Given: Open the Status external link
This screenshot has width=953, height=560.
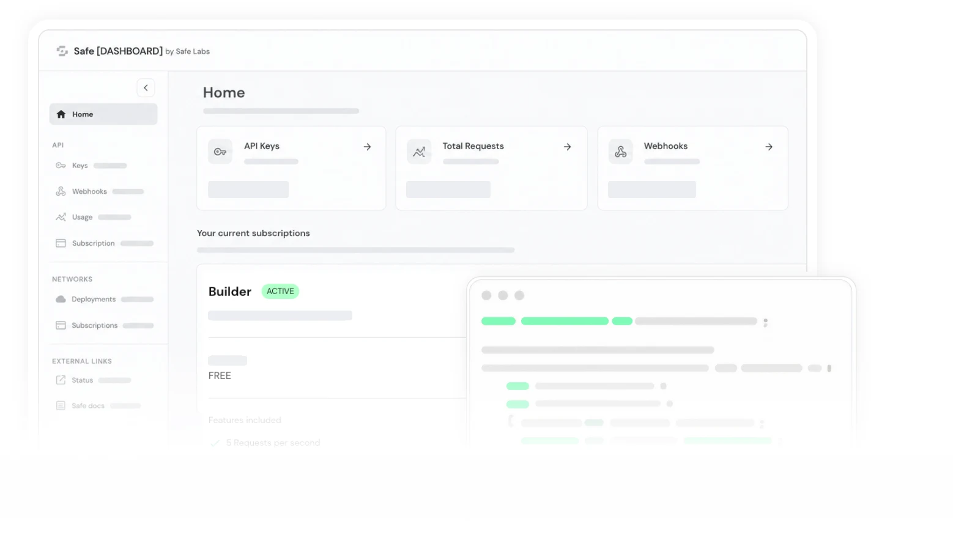Looking at the screenshot, I should pyautogui.click(x=82, y=380).
